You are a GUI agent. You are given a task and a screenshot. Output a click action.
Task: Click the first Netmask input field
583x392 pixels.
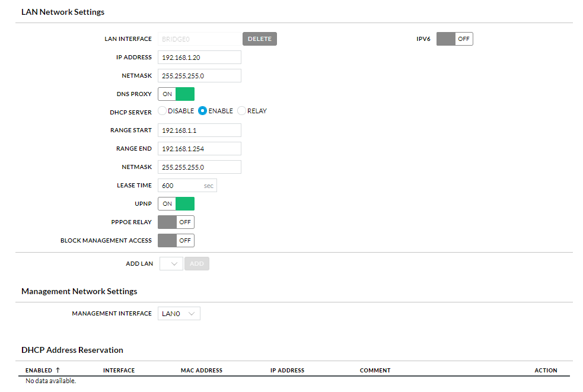tap(199, 76)
